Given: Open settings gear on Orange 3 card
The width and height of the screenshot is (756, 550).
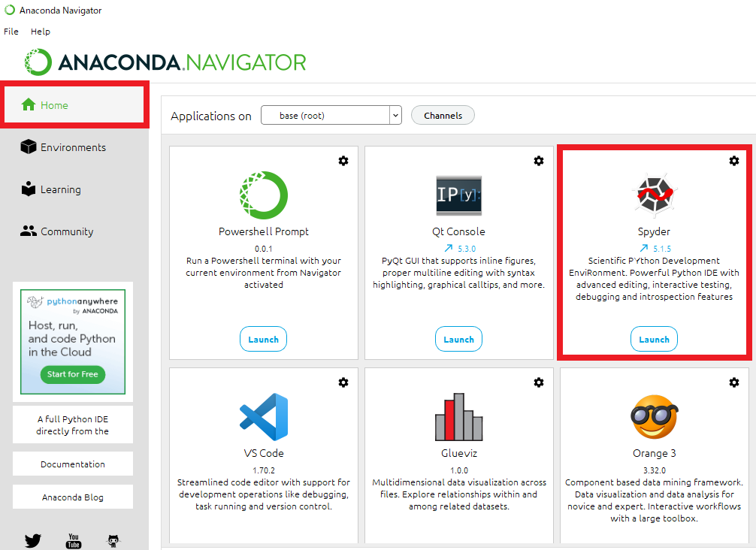Looking at the screenshot, I should (x=733, y=382).
